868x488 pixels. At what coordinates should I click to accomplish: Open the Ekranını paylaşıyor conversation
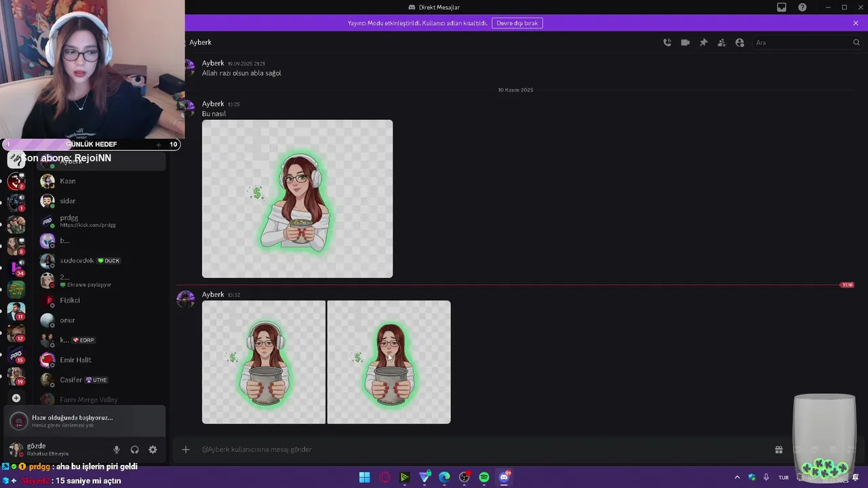pyautogui.click(x=102, y=281)
